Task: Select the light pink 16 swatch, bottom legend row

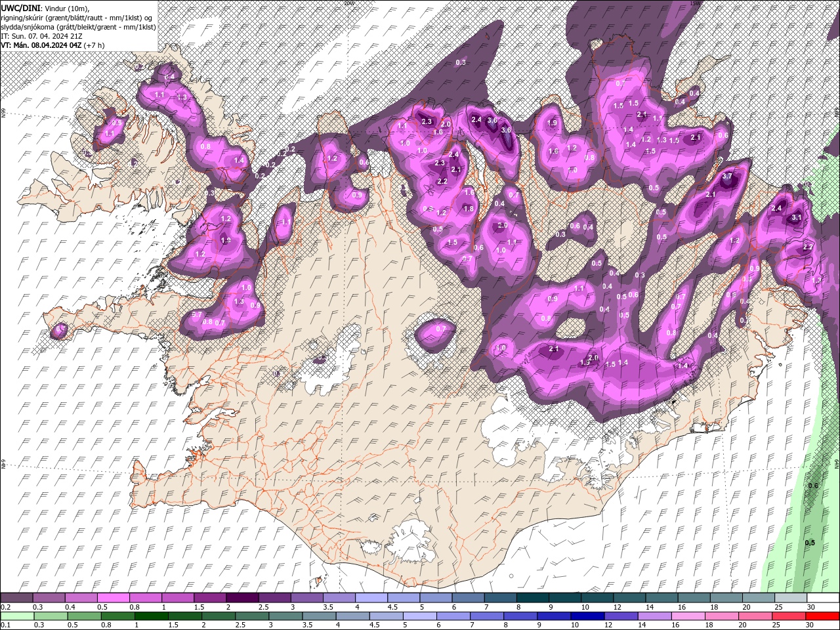Action: (688, 616)
